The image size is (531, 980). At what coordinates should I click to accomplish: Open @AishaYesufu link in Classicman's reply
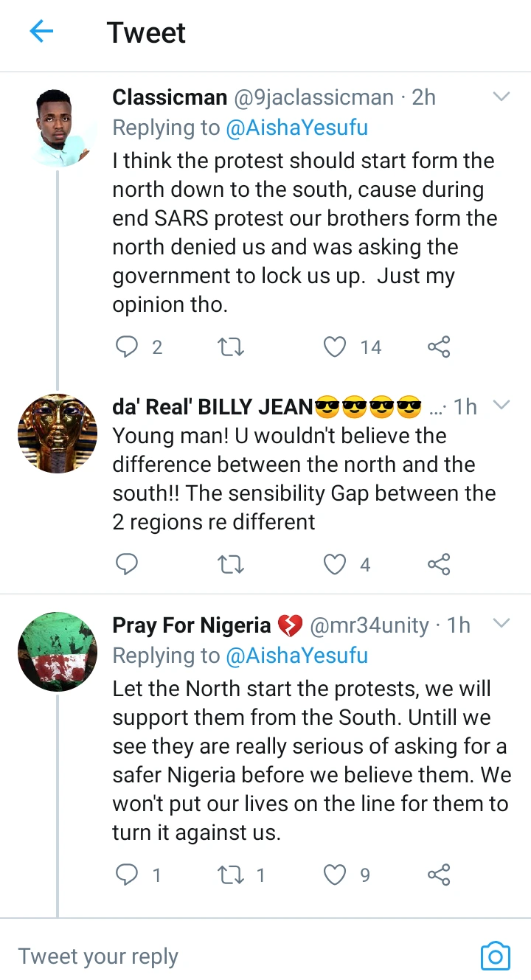[x=296, y=128]
